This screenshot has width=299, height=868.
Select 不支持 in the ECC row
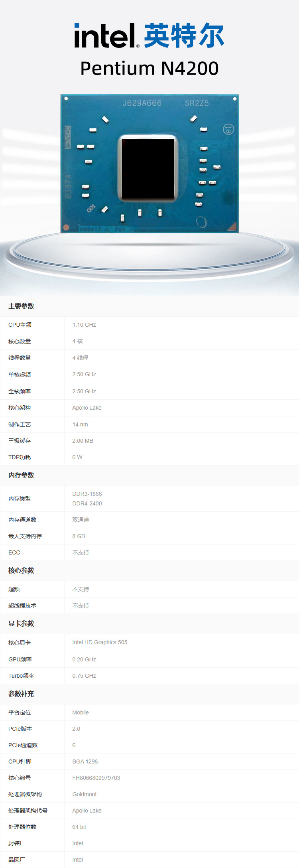point(81,553)
